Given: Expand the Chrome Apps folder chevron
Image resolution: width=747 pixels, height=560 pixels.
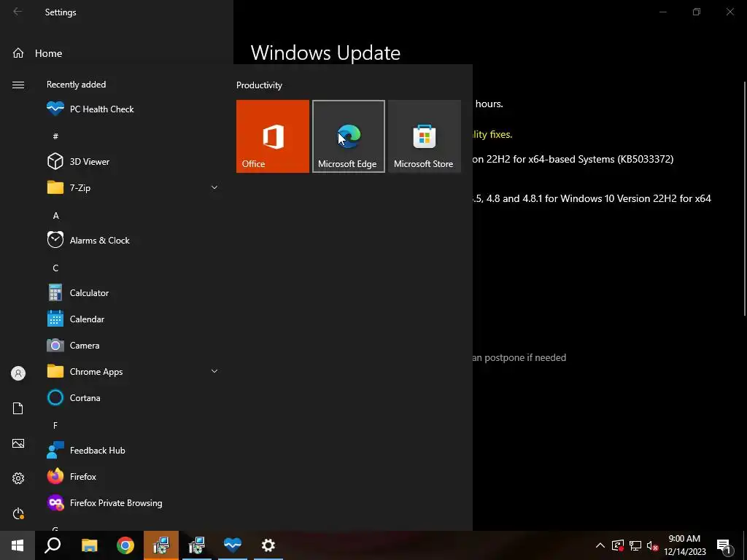Looking at the screenshot, I should tap(214, 371).
